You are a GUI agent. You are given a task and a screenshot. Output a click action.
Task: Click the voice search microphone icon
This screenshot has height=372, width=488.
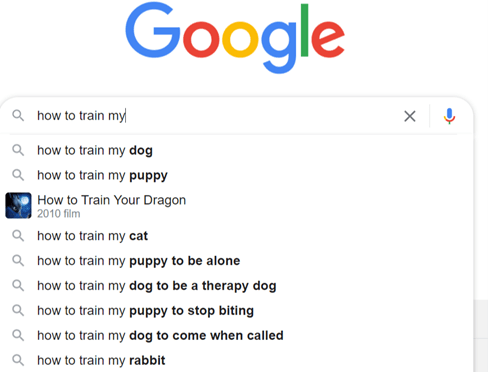[x=449, y=116]
